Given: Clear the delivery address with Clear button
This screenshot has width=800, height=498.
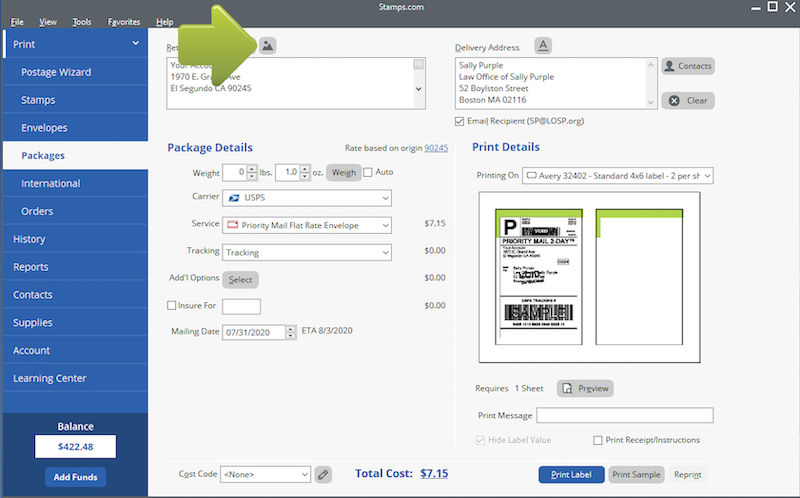Looking at the screenshot, I should tap(687, 100).
